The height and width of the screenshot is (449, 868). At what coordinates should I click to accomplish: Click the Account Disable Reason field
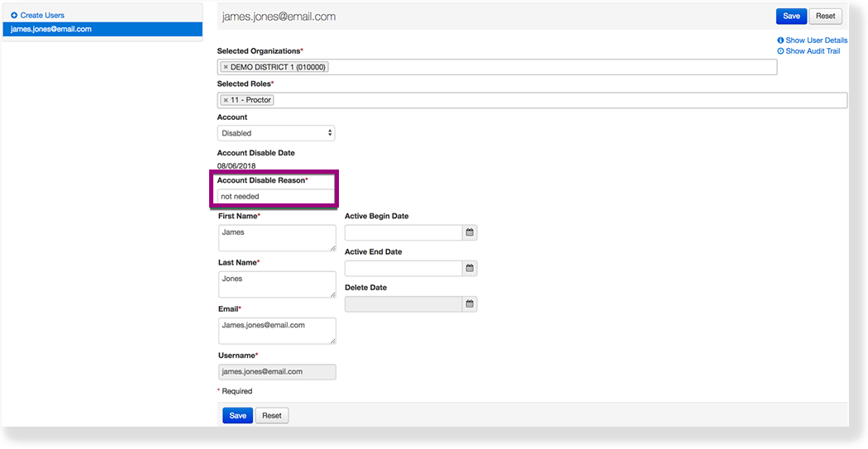(275, 197)
